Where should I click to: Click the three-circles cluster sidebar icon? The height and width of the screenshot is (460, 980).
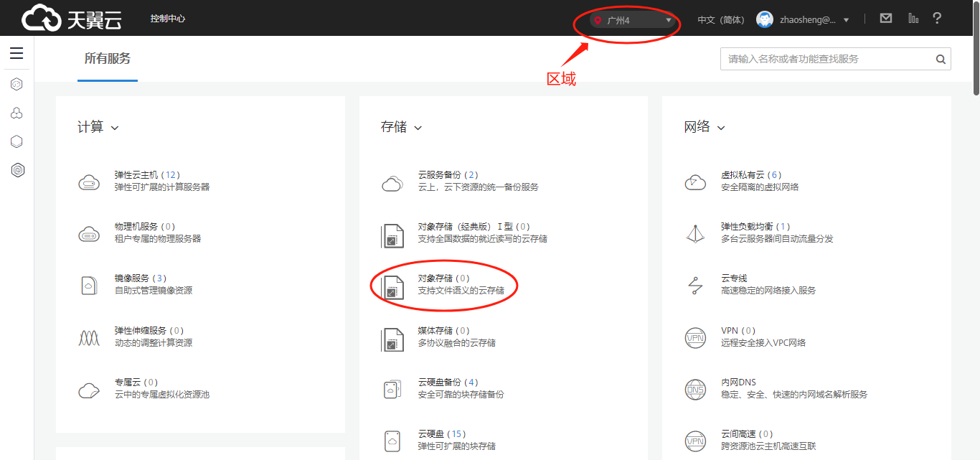point(17,113)
